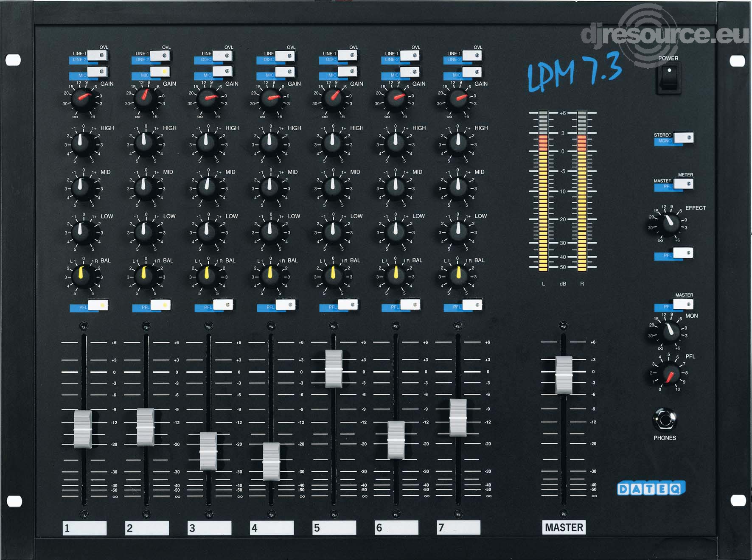Screen dimensions: 752x560
Task: Click channel 2 MID EQ knob
Action: 145,188
